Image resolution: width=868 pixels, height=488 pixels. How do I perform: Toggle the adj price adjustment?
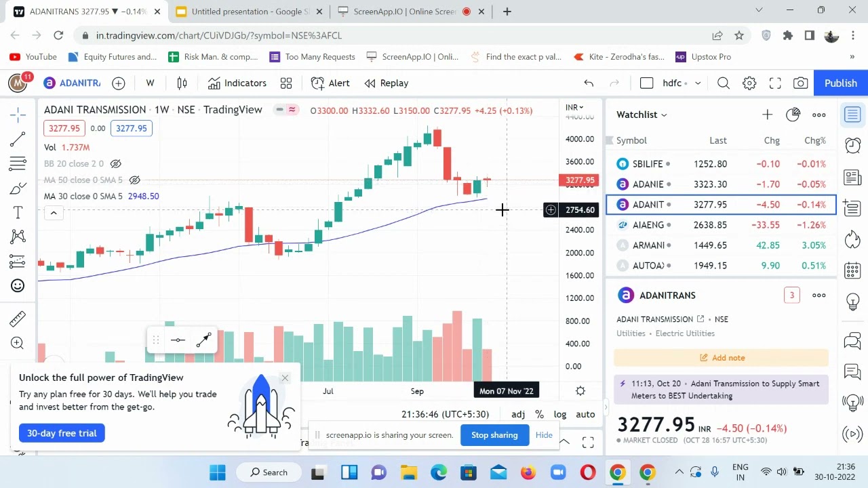click(x=518, y=414)
